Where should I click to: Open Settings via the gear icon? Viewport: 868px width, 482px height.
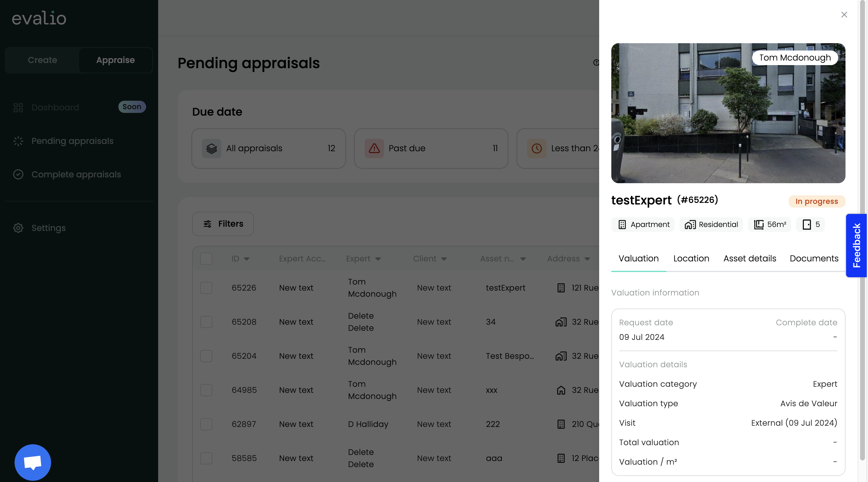[x=18, y=228]
